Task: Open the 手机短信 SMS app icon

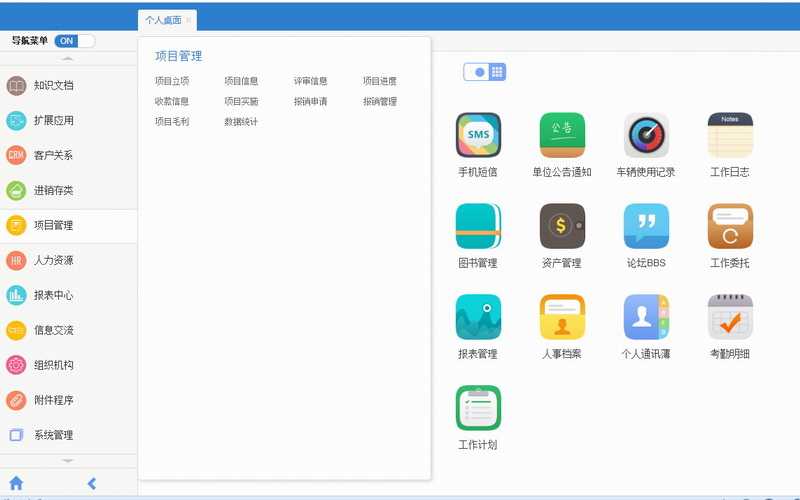Action: coord(478,135)
